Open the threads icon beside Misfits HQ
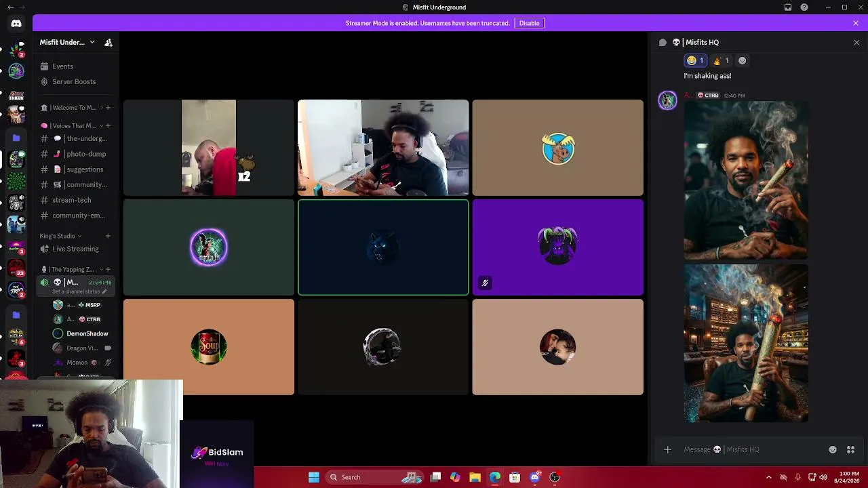Viewport: 868px width, 488px height. pyautogui.click(x=663, y=42)
